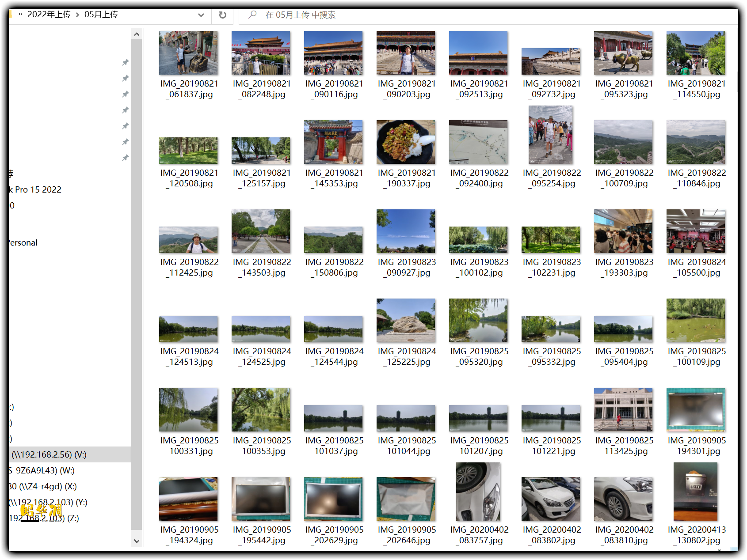
Task: Click the refresh button beside address bar
Action: tap(223, 15)
